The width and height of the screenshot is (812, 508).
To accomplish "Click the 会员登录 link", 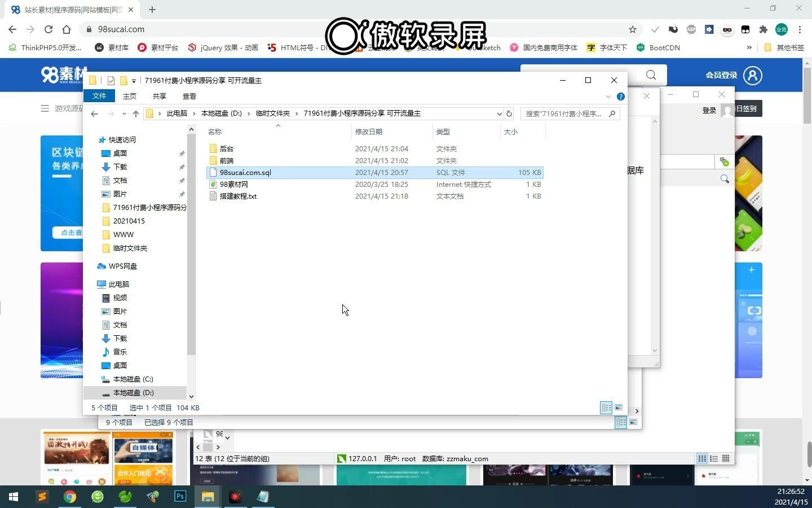I will point(721,75).
